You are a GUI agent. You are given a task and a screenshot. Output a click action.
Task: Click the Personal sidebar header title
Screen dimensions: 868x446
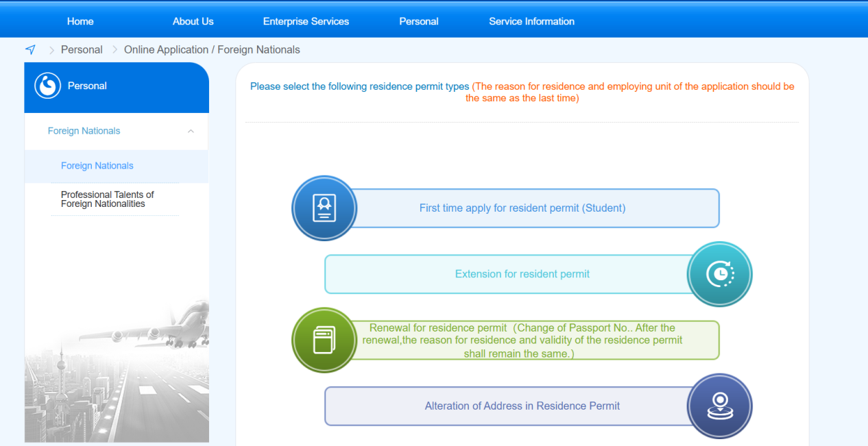point(87,86)
